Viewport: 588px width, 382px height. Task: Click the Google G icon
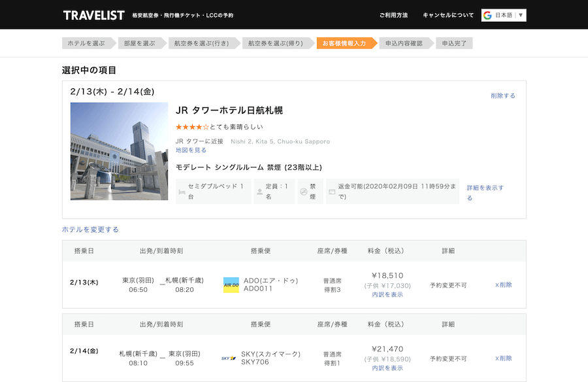tap(487, 16)
